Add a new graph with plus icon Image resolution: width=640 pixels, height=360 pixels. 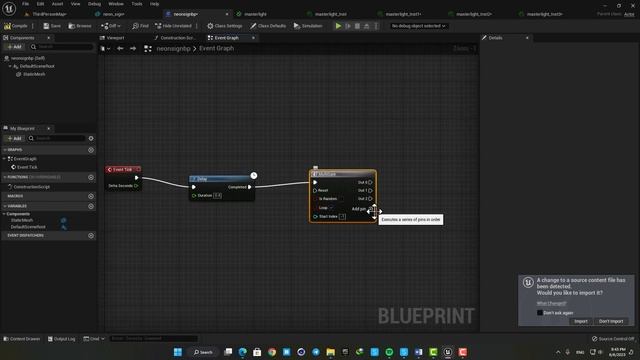point(91,150)
